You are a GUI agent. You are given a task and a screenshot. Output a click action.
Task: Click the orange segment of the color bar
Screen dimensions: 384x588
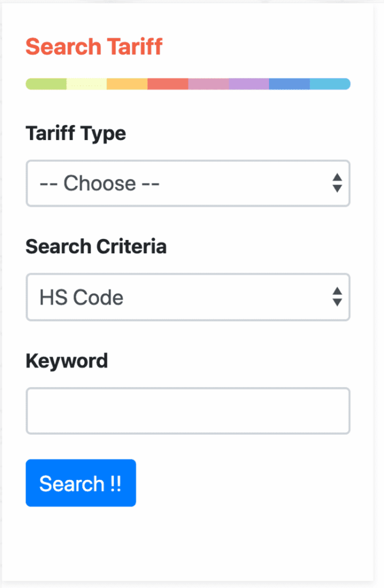127,84
